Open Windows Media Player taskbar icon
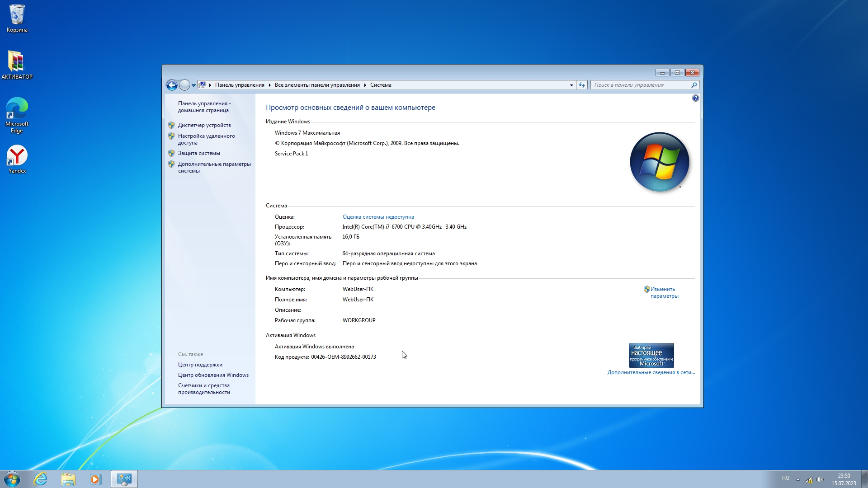 95,479
